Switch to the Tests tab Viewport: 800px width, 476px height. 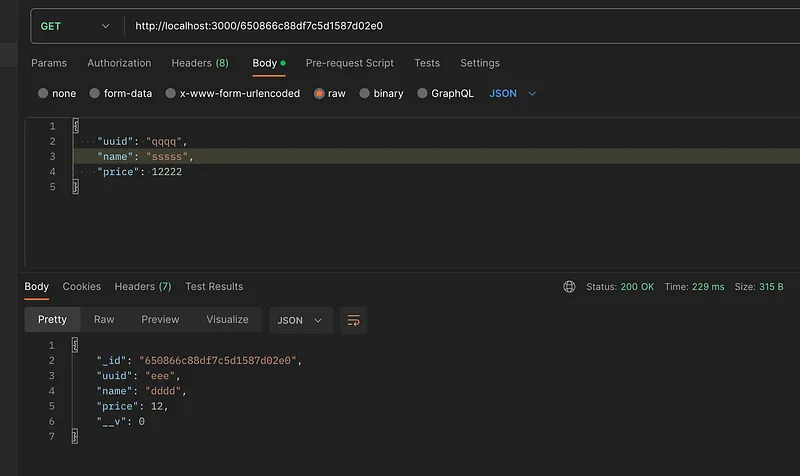[x=427, y=63]
